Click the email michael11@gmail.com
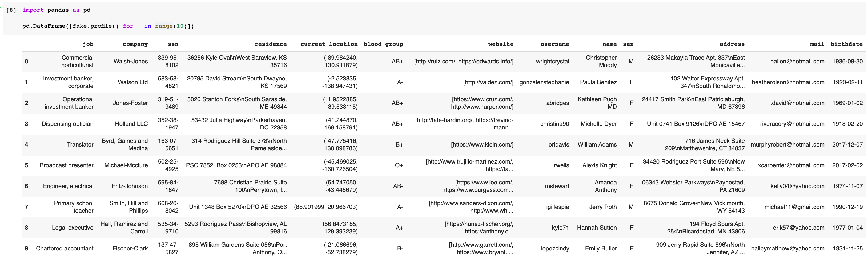This screenshot has width=868, height=259. [x=794, y=207]
